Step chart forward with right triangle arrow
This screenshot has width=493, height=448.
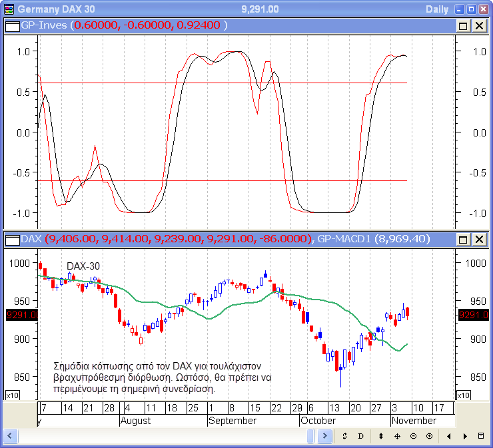click(x=464, y=436)
